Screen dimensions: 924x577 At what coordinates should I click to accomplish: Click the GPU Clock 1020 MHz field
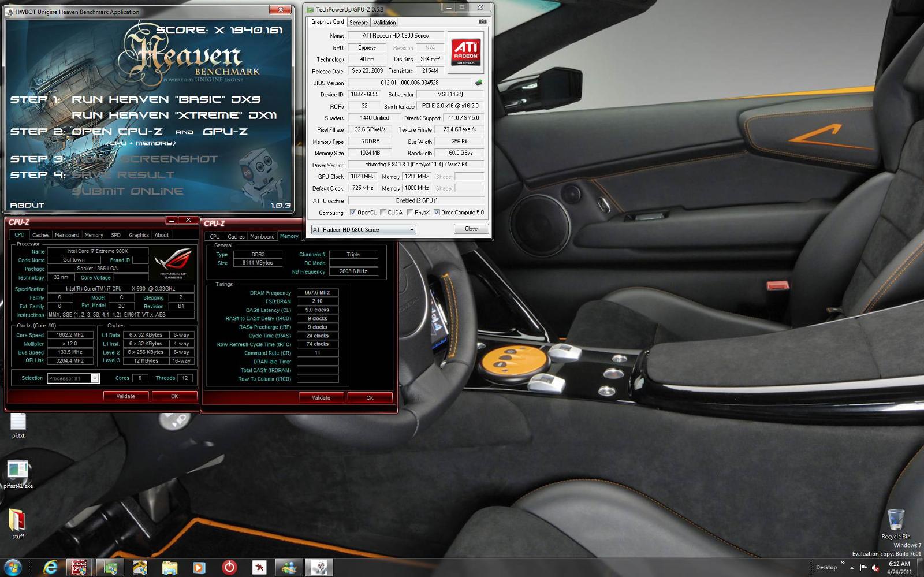363,176
